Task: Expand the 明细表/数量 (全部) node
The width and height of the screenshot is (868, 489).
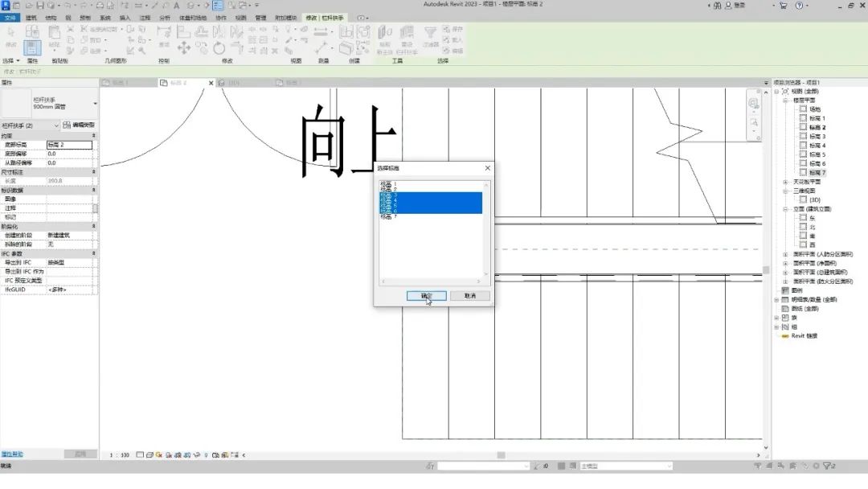Action: [x=776, y=300]
